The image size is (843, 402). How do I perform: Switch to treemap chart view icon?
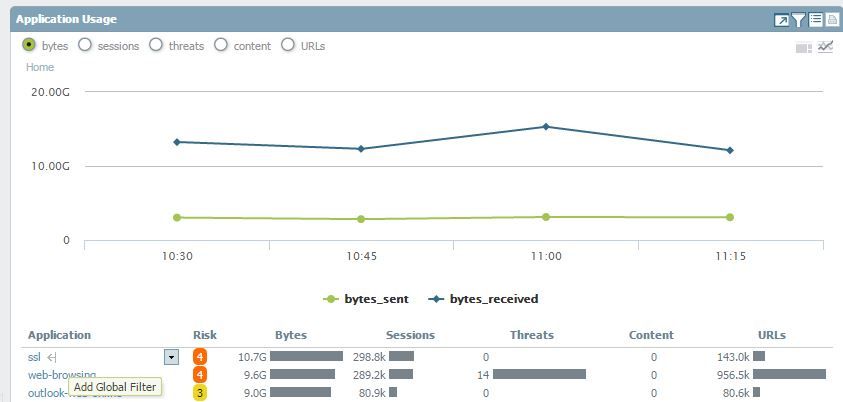coord(804,47)
